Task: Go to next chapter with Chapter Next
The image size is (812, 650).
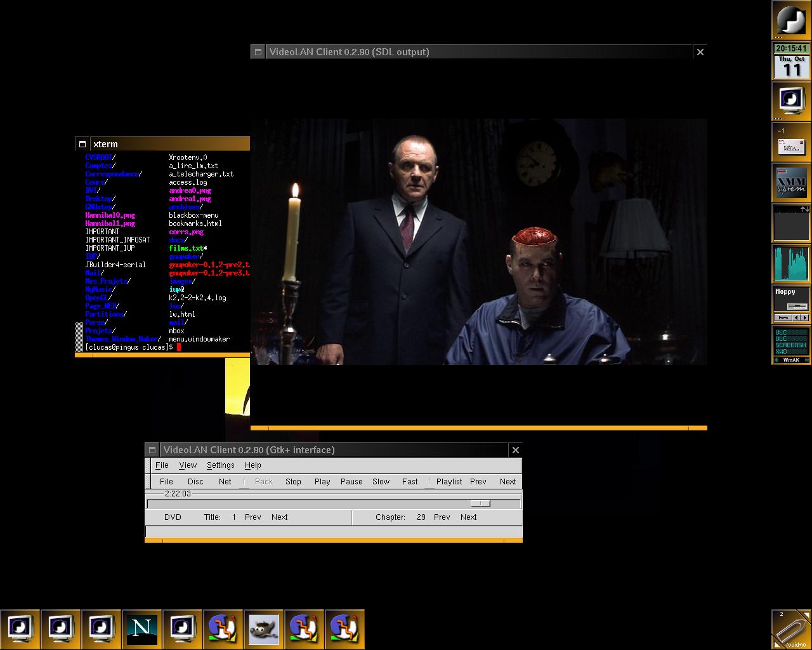Action: click(x=468, y=517)
